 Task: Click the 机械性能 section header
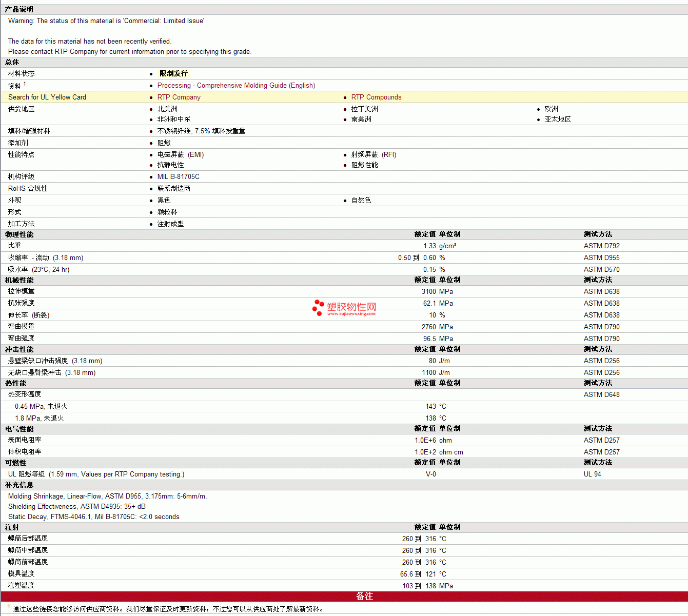click(19, 281)
